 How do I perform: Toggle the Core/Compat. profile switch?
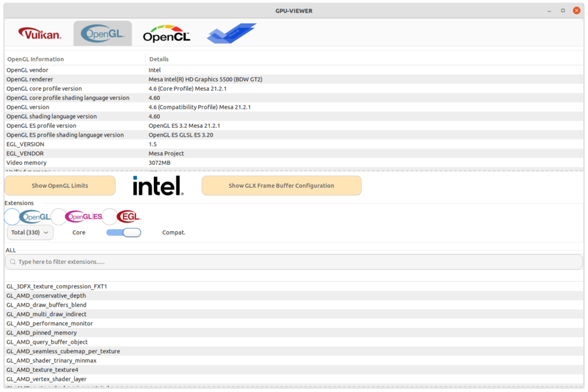point(124,232)
